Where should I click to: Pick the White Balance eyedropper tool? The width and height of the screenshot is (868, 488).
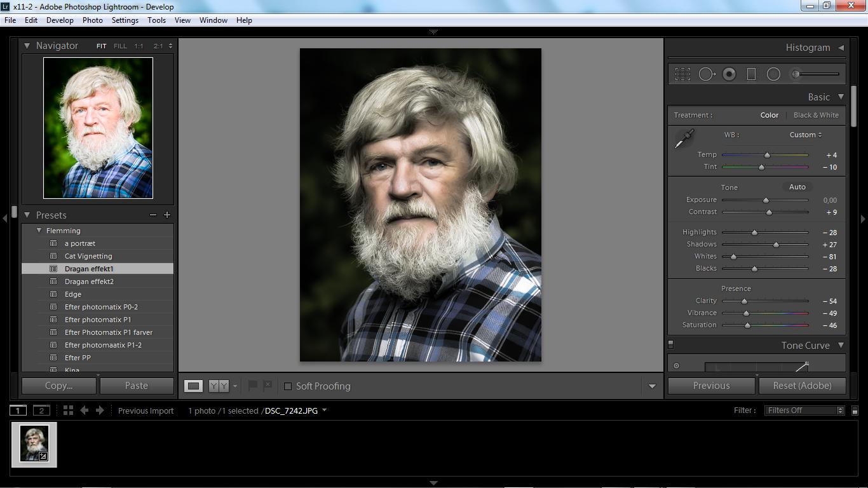tap(684, 139)
